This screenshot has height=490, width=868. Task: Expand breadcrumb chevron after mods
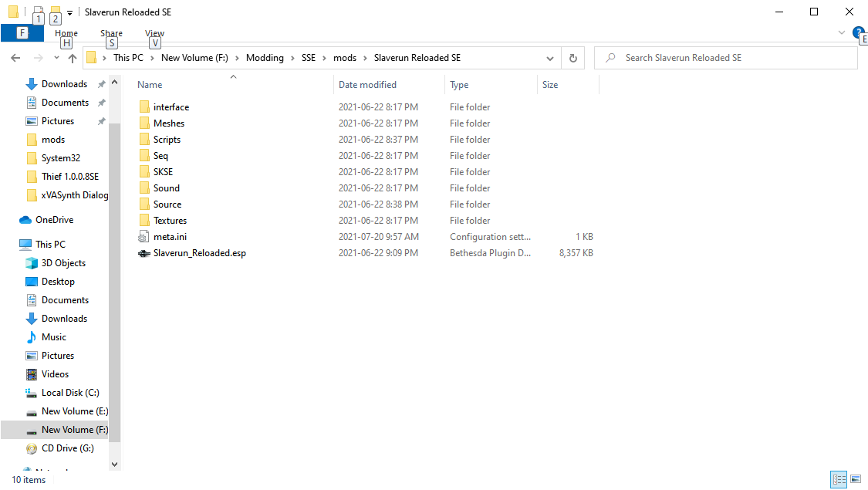point(365,58)
